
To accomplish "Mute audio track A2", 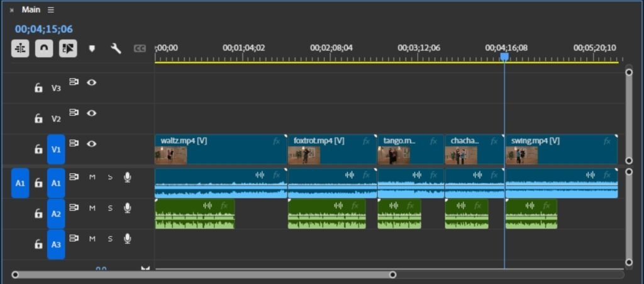I will (92, 208).
